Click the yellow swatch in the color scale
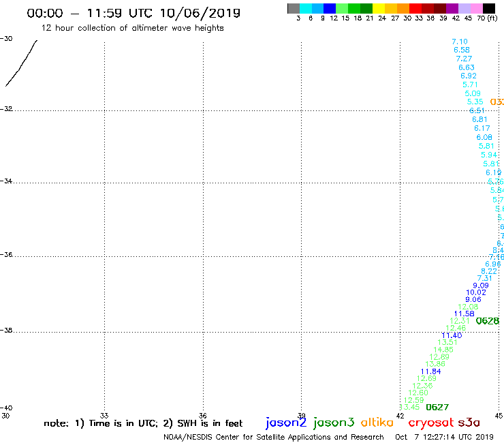This screenshot has height=443, width=504. (x=379, y=8)
